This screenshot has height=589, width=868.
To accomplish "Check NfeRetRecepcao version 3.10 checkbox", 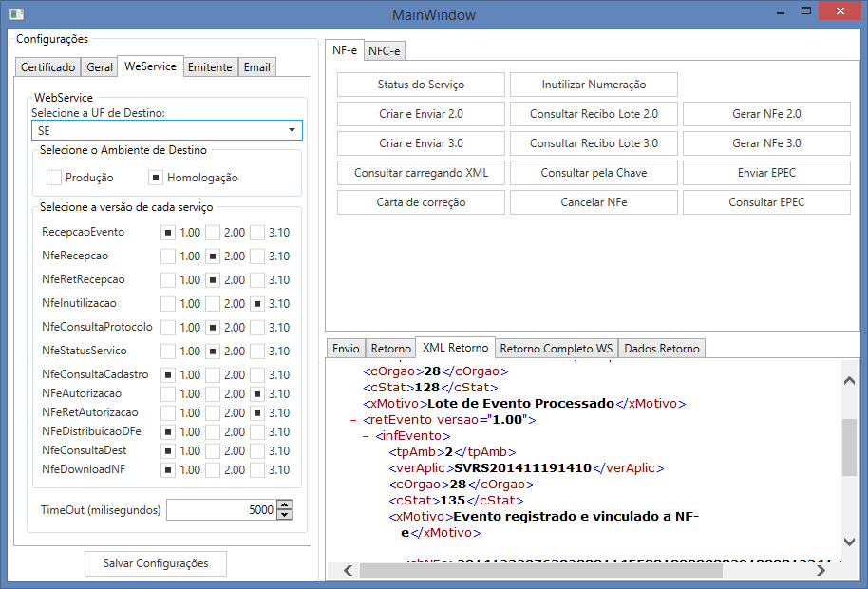I will click(257, 280).
